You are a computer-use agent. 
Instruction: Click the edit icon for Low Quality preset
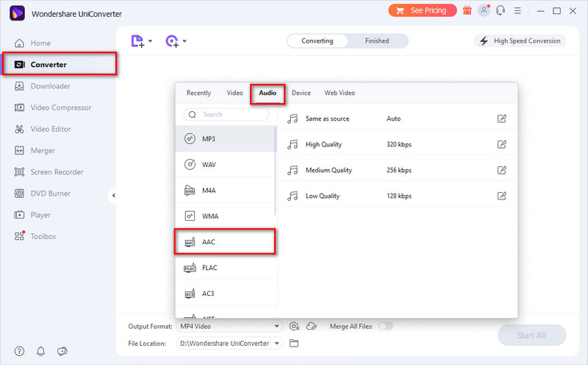[501, 196]
